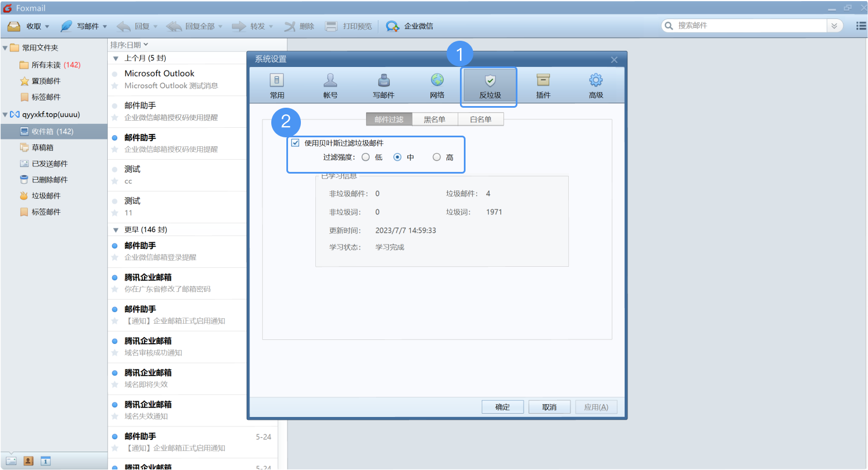This screenshot has width=868, height=470.
Task: Open calendar view icon at bottom left
Action: [46, 461]
